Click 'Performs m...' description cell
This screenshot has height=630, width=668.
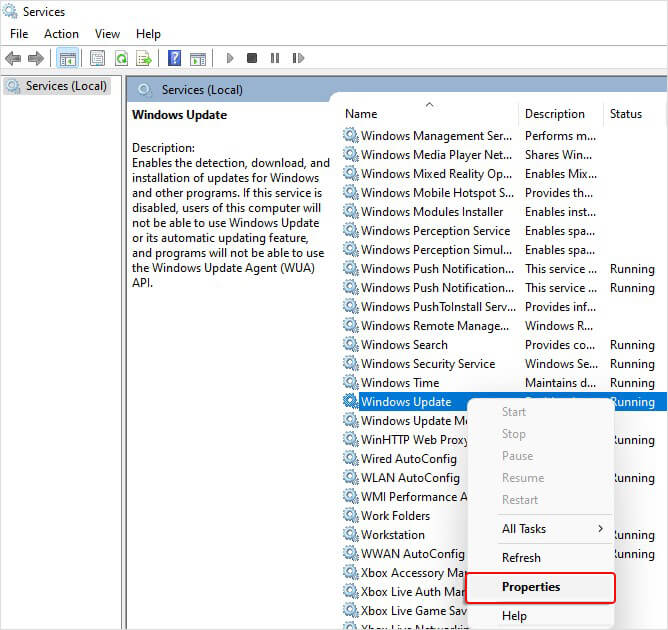coord(560,136)
